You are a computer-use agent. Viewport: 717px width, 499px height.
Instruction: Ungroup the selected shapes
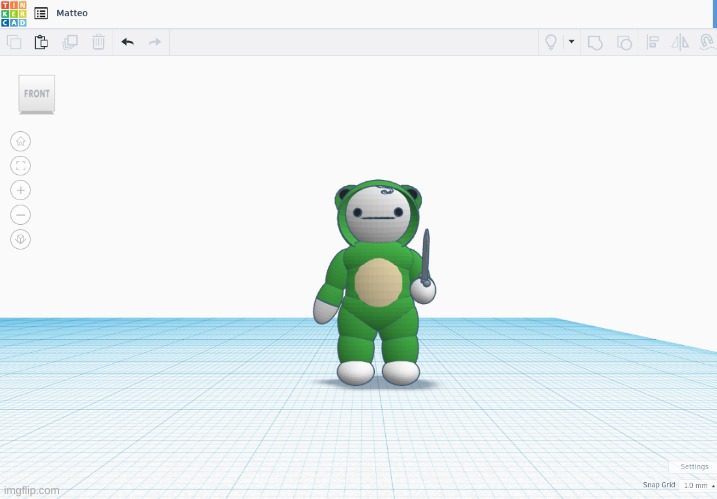(624, 43)
